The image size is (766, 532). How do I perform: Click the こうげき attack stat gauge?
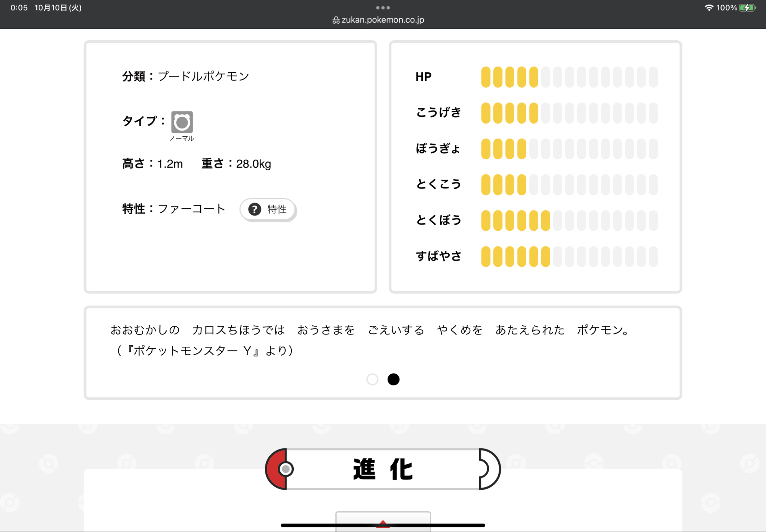569,113
